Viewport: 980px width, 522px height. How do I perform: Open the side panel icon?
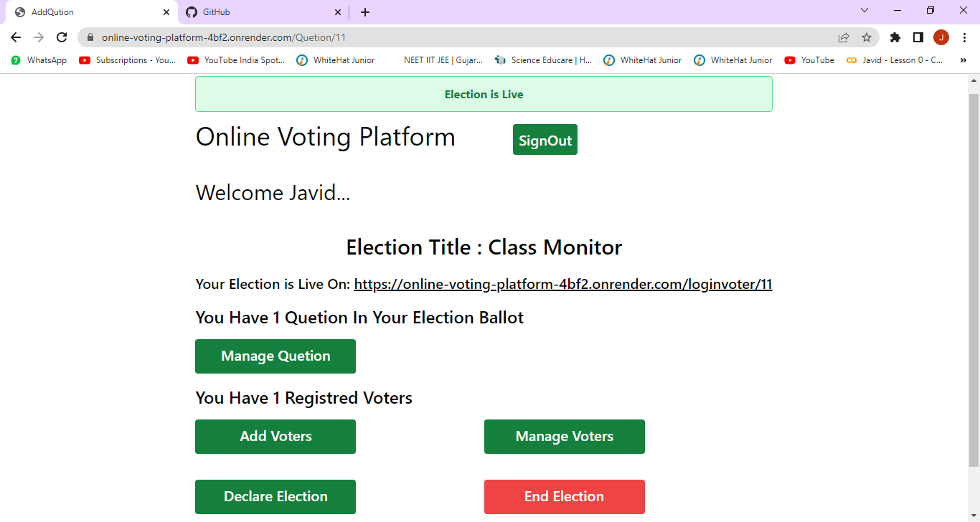click(x=918, y=37)
